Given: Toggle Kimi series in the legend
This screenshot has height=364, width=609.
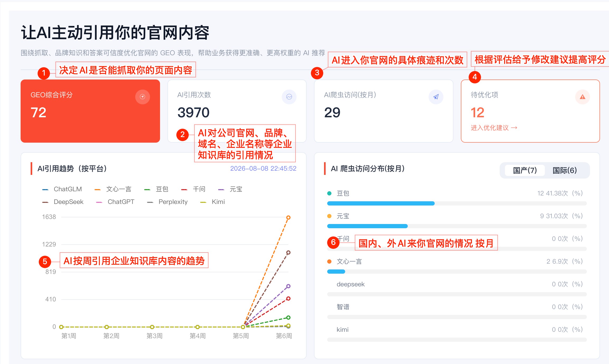Looking at the screenshot, I should click(213, 202).
